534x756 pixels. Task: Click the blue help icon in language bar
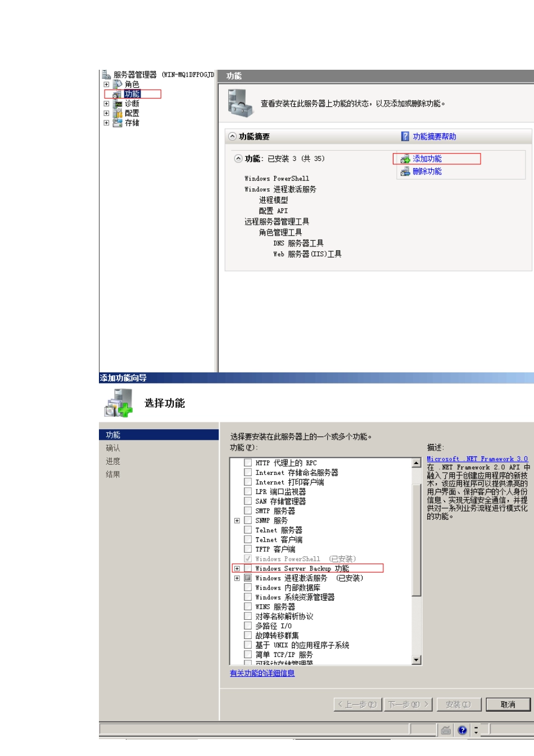pos(462,730)
